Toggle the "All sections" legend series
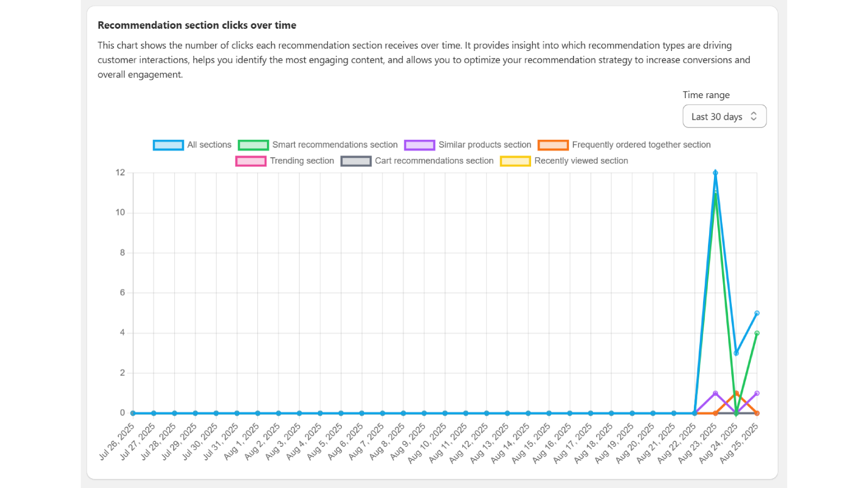 tap(209, 145)
